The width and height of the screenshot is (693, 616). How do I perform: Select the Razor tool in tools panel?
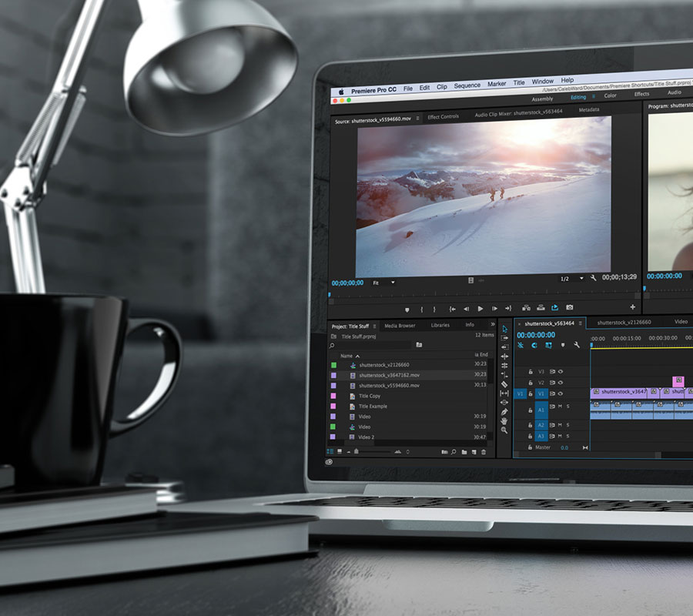click(x=504, y=384)
